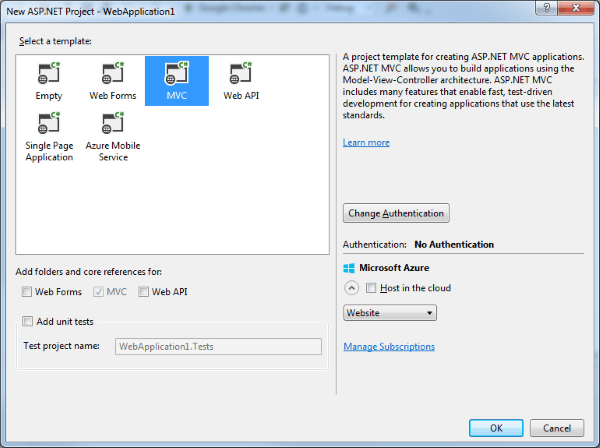Screen dimensions: 600x448
Task: Click the Change Authentication button
Action: pyautogui.click(x=396, y=213)
